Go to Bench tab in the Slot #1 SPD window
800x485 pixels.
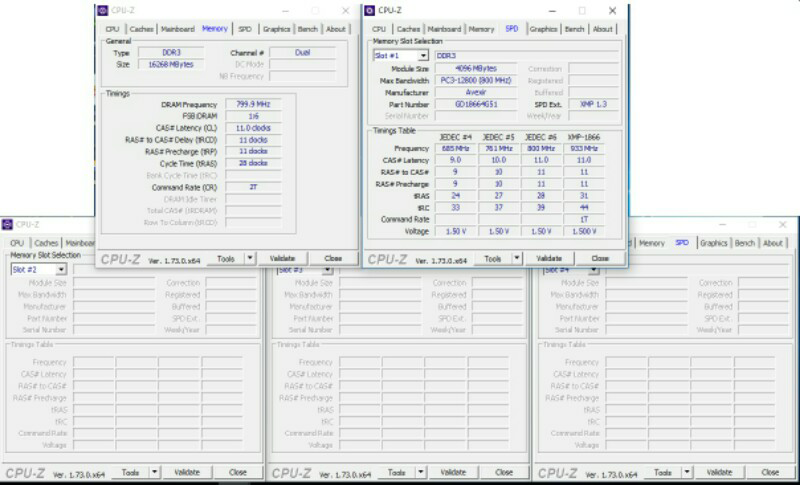click(574, 29)
